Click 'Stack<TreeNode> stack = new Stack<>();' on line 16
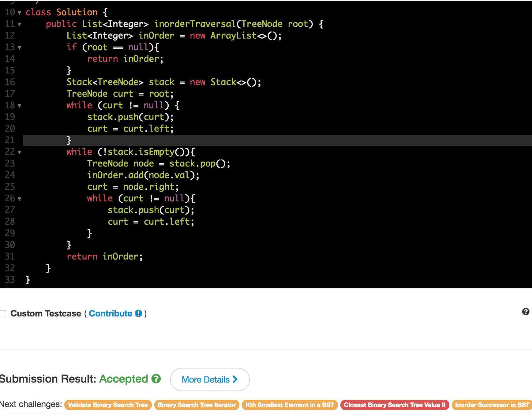Viewport: 532px width, 415px height. (164, 82)
